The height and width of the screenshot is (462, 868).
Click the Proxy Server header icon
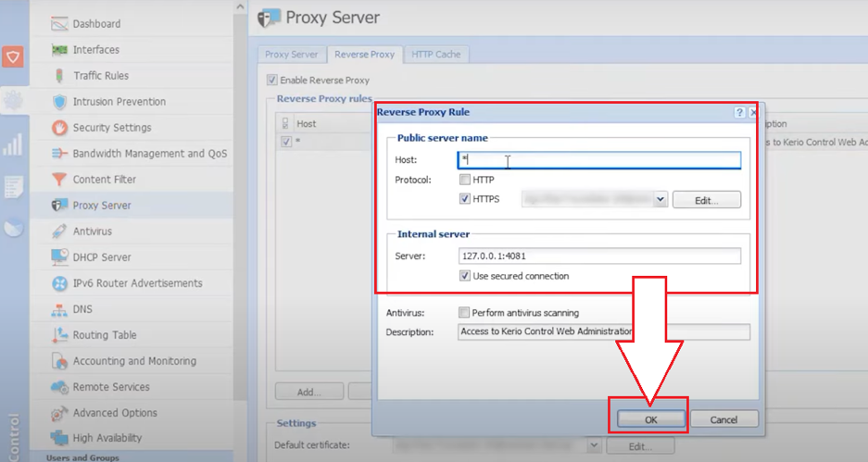pyautogui.click(x=269, y=18)
